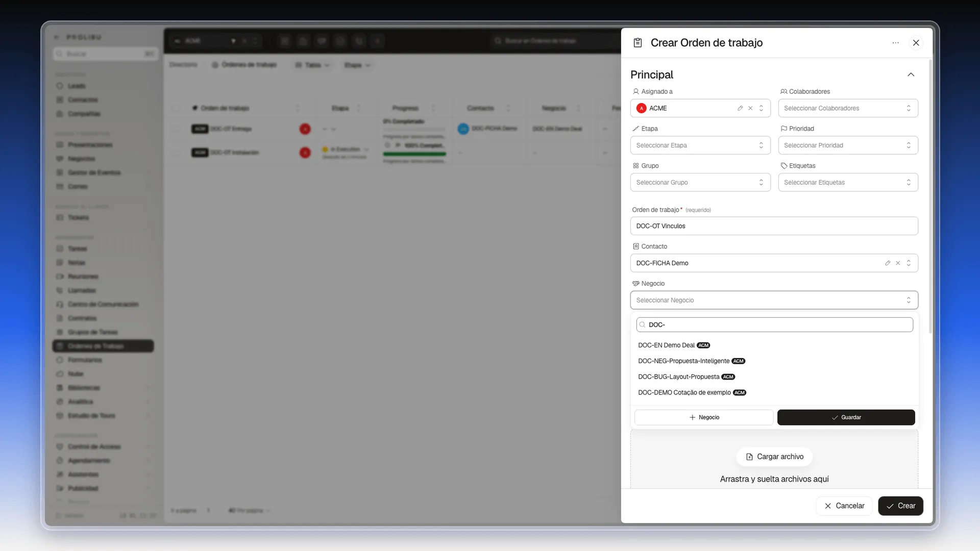The width and height of the screenshot is (980, 551).
Task: Select DOC-EN Demo Deal option
Action: (x=774, y=345)
